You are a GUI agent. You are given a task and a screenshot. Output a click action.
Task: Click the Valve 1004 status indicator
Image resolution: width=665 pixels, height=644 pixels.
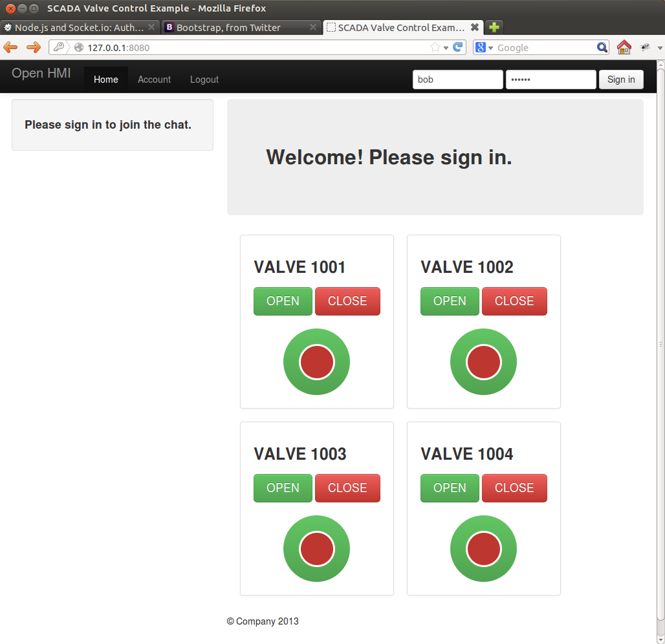(483, 549)
